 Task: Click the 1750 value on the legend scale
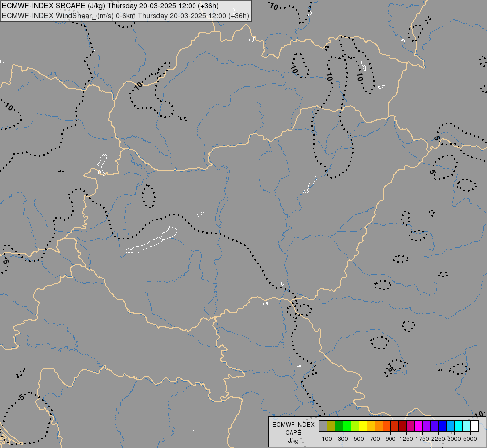tap(422, 439)
